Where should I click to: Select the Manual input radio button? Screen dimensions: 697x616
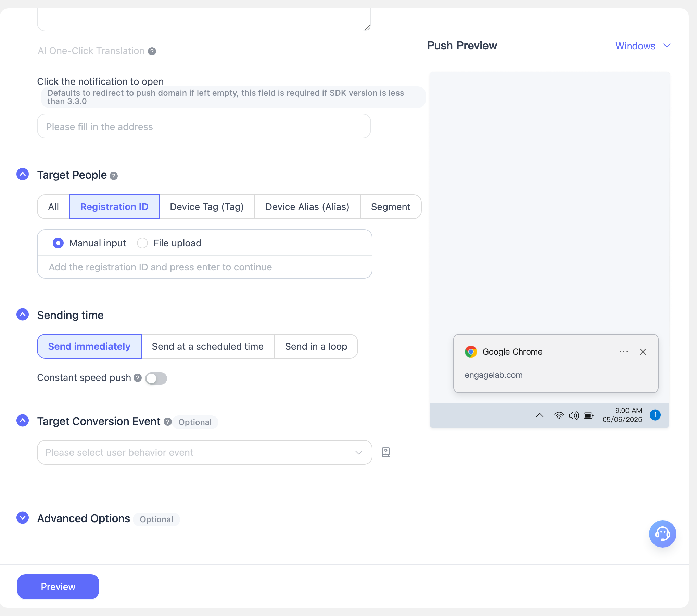click(x=58, y=243)
